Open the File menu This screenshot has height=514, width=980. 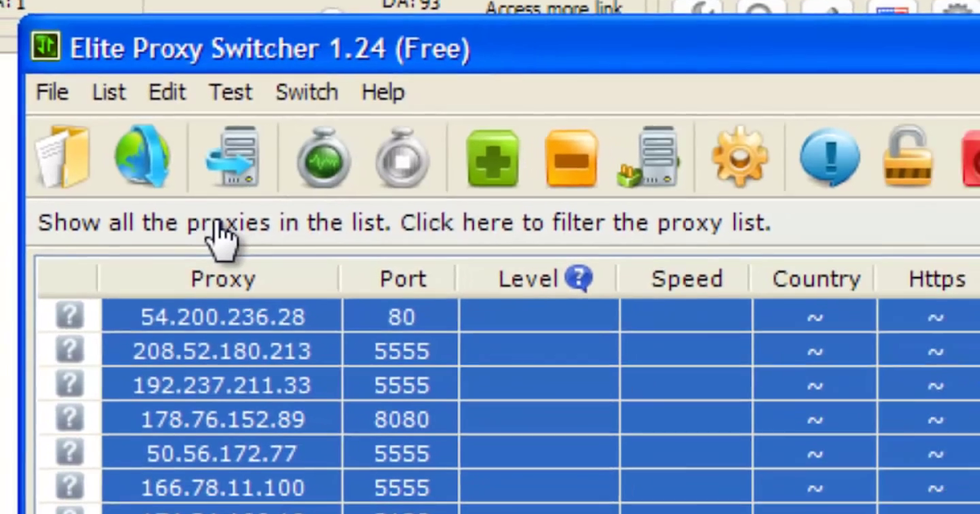point(52,92)
